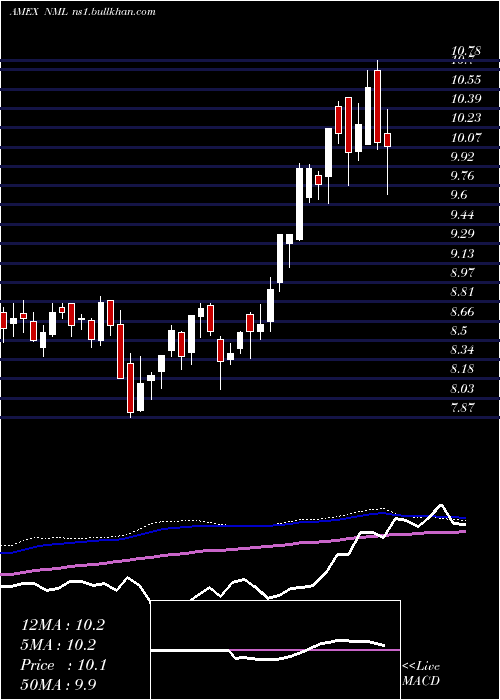The image size is (500, 700).
Task: Click the 9.13 price axis label
Action: click(463, 253)
